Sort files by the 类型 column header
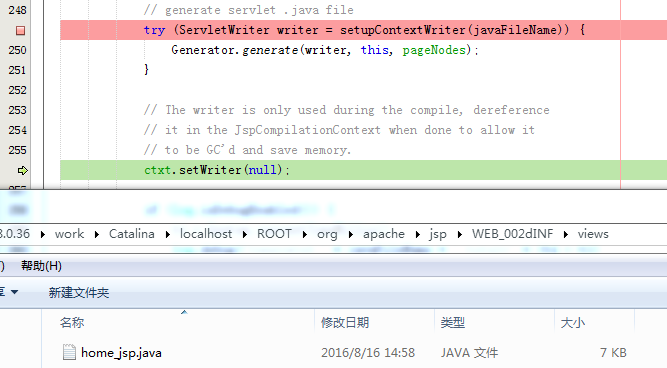The image size is (667, 368). (x=453, y=322)
